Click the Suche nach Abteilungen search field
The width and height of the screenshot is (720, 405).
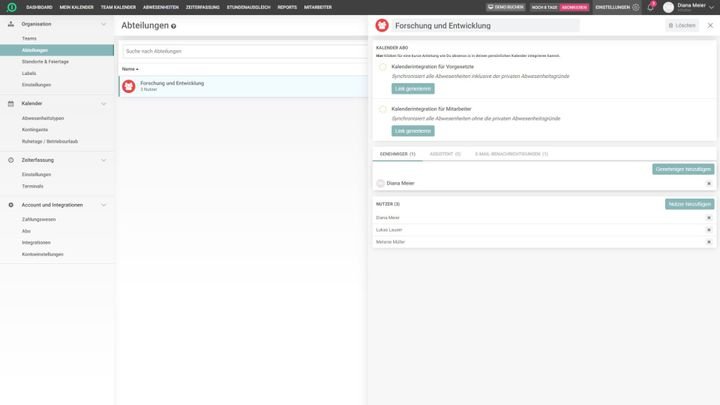pyautogui.click(x=245, y=51)
